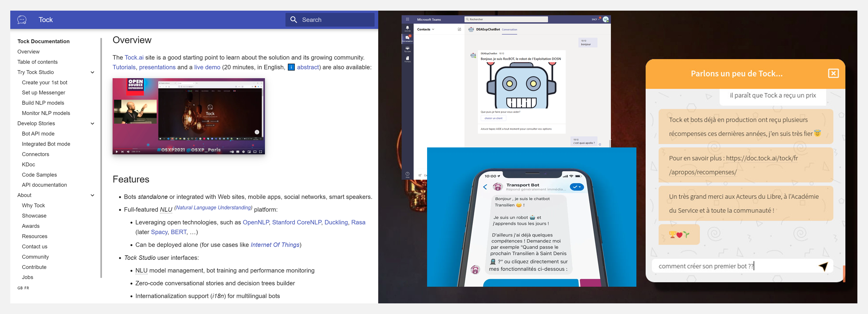Follow the Stanford CoreNLP link
The width and height of the screenshot is (868, 314).
296,223
